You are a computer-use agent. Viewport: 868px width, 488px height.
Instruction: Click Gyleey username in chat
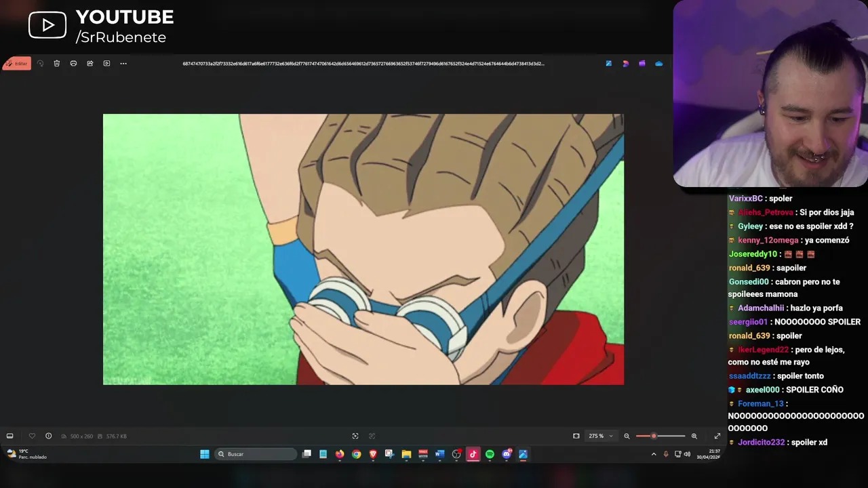click(751, 226)
